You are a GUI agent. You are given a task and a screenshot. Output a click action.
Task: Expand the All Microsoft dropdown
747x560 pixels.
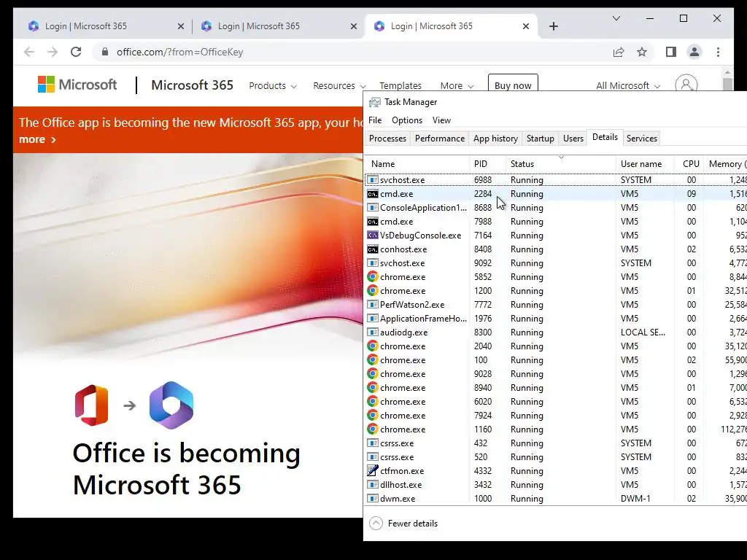628,86
